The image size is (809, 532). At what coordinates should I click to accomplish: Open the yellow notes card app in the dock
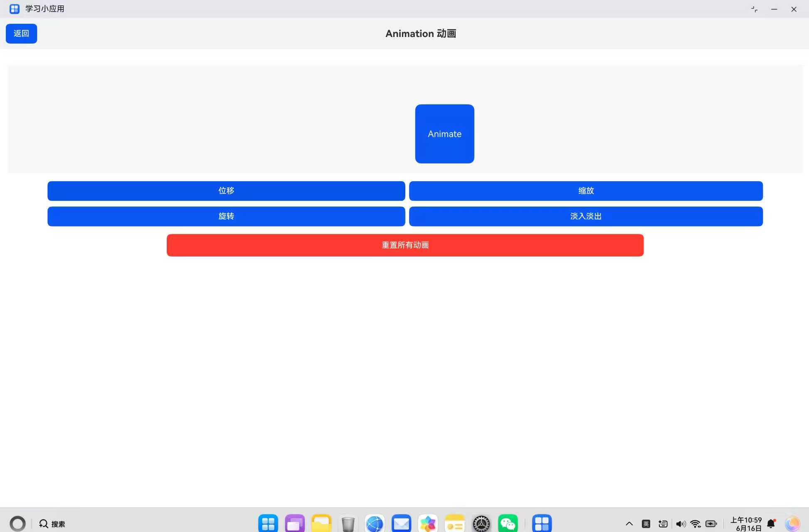tap(454, 524)
